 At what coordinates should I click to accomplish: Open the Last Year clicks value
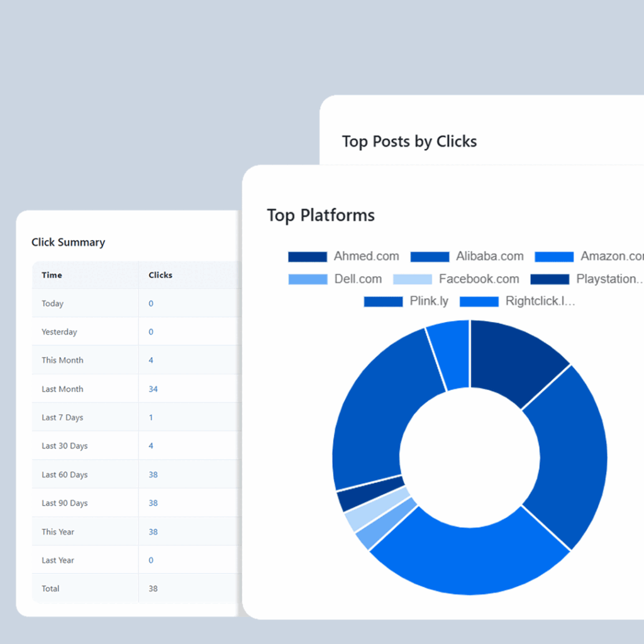151,560
